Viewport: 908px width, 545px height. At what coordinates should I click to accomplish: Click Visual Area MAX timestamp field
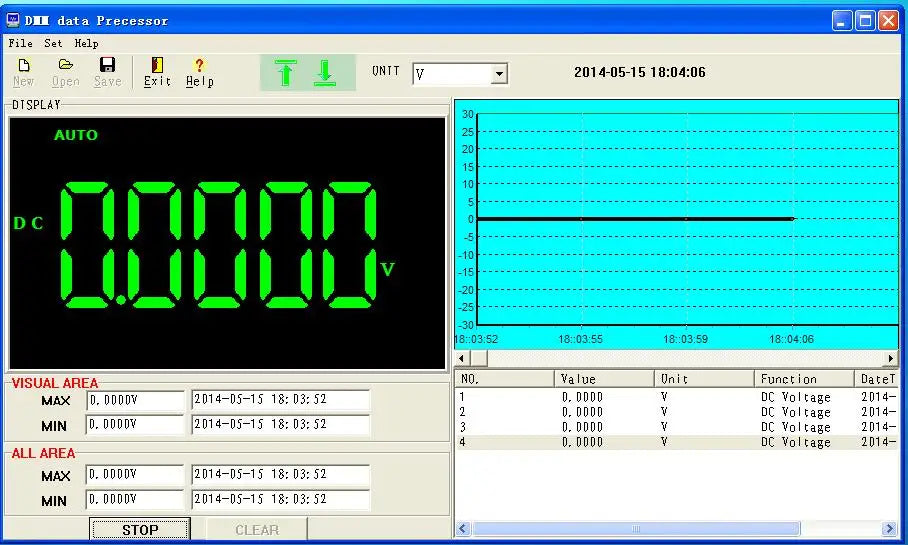[280, 400]
